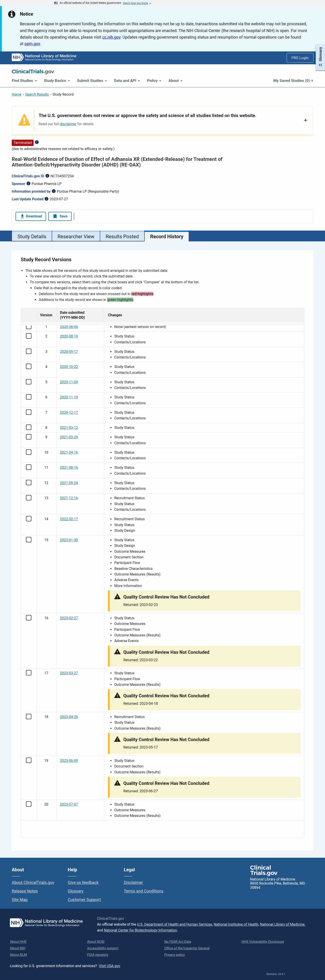This screenshot has height=980, width=325.
Task: Open the Policy dropdown menu
Action: click(154, 81)
